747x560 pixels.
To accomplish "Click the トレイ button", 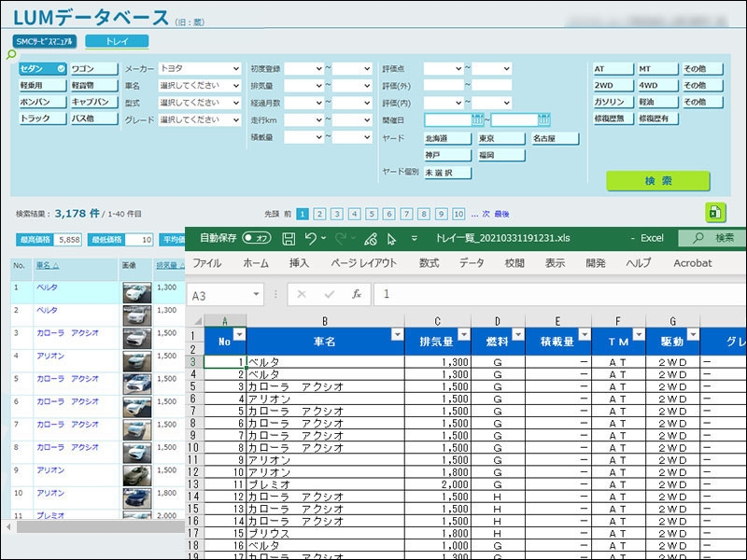I will (x=117, y=41).
